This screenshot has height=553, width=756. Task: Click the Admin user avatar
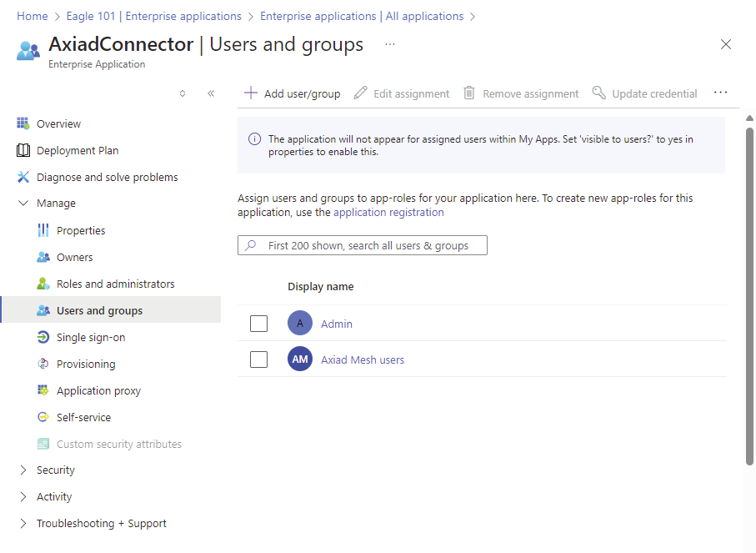tap(300, 324)
